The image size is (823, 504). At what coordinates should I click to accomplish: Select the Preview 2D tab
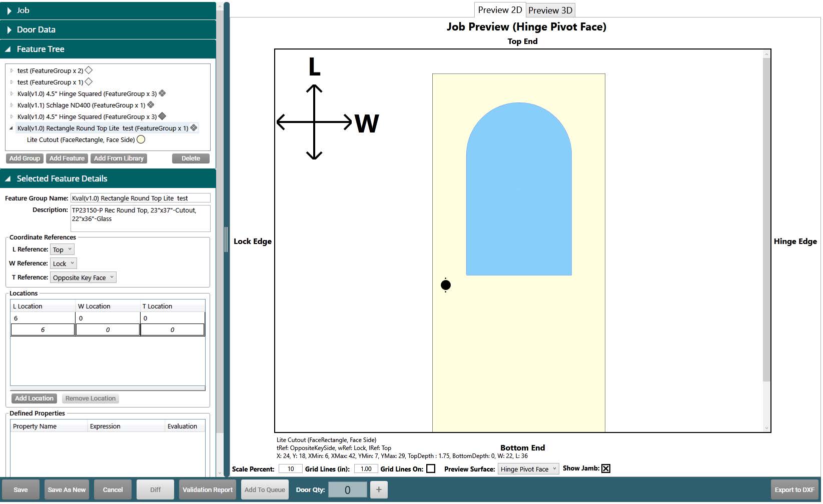500,10
